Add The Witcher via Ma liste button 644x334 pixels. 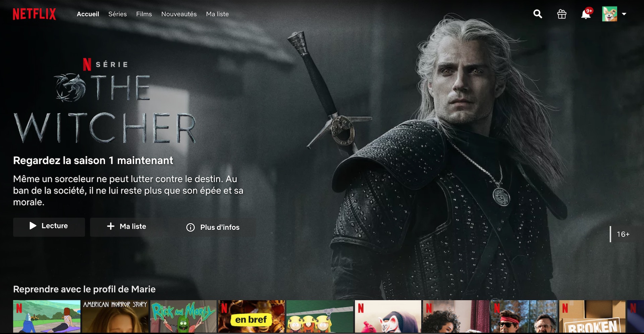coord(126,227)
